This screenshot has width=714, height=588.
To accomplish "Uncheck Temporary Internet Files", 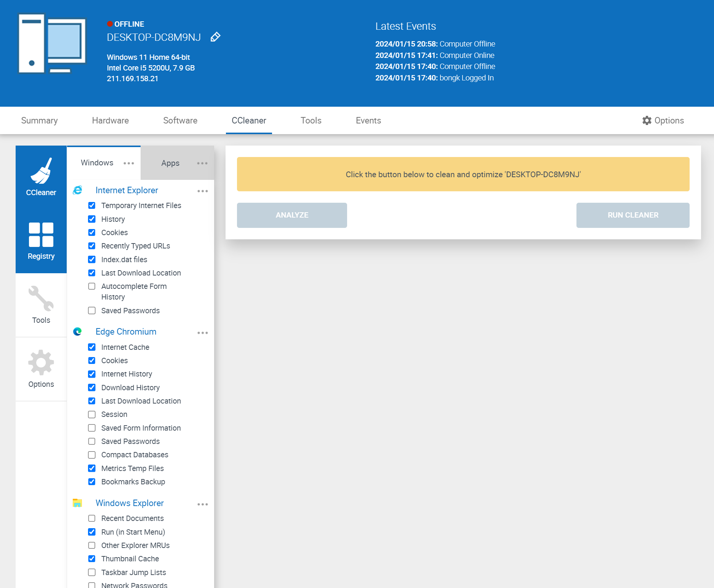I will 92,205.
